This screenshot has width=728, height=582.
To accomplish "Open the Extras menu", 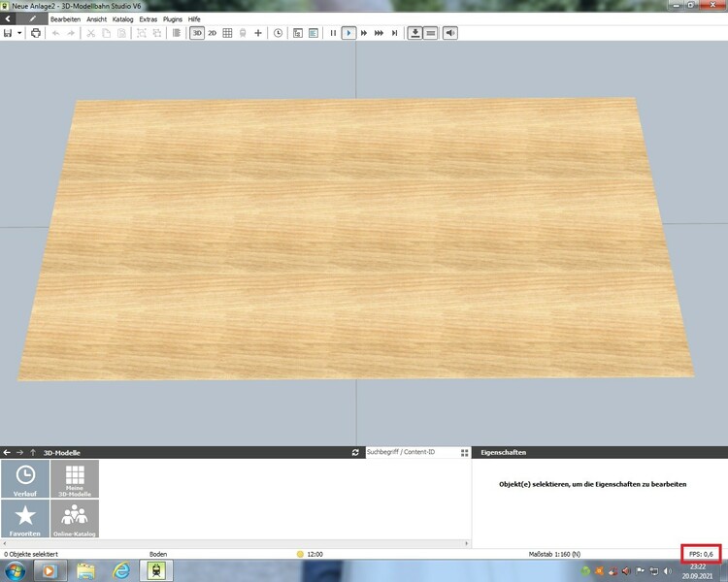I will (x=149, y=19).
